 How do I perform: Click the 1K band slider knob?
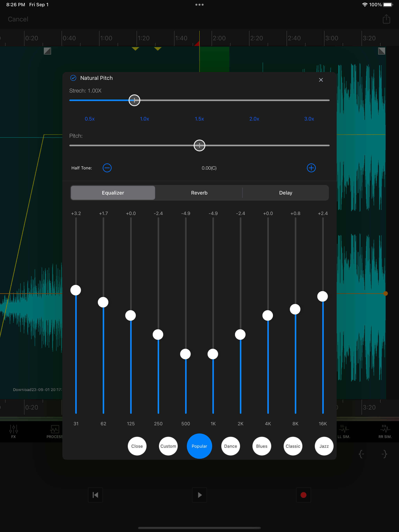(x=213, y=354)
